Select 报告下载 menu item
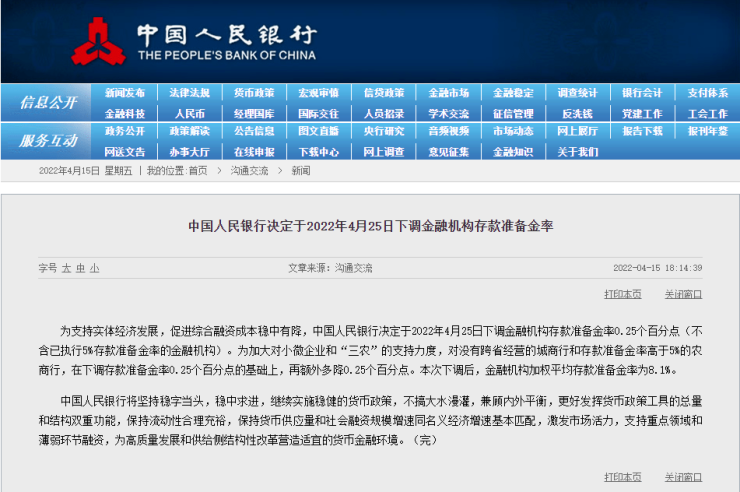The width and height of the screenshot is (740, 492). coord(642,131)
